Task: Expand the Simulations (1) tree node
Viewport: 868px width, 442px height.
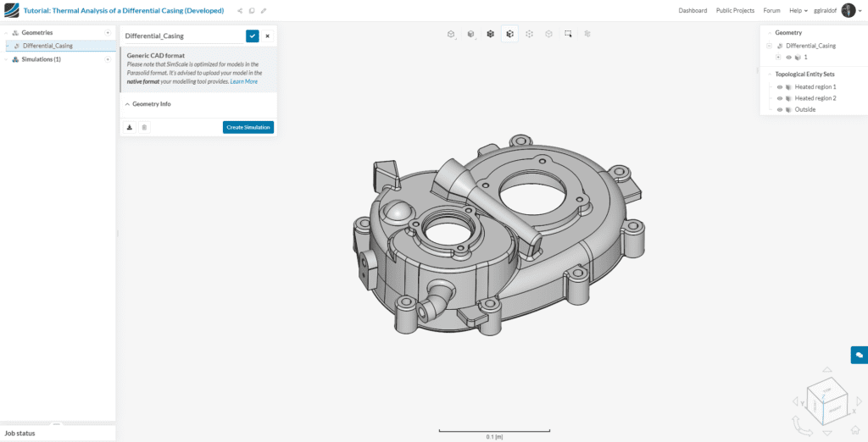Action: pos(7,59)
